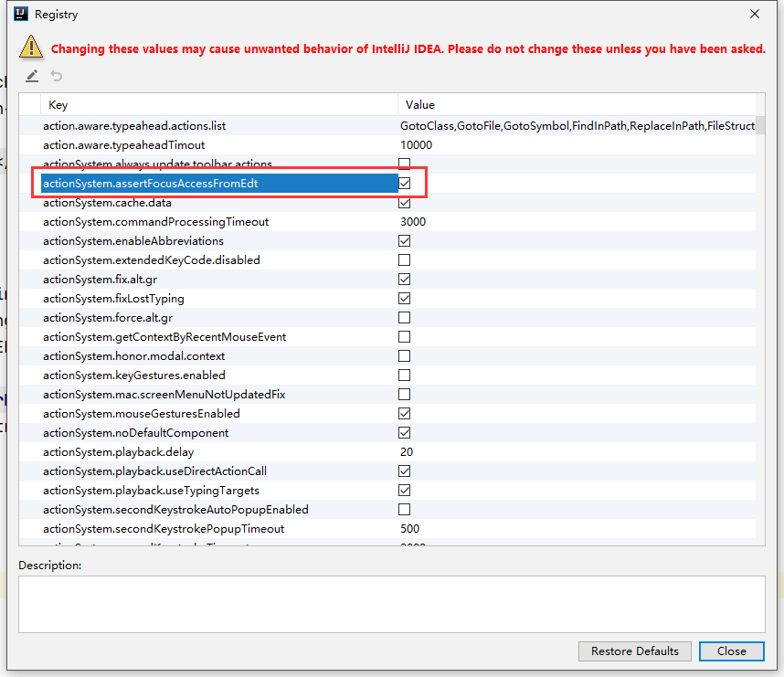Select actionSystem.force.alt.gr key text

[108, 318]
